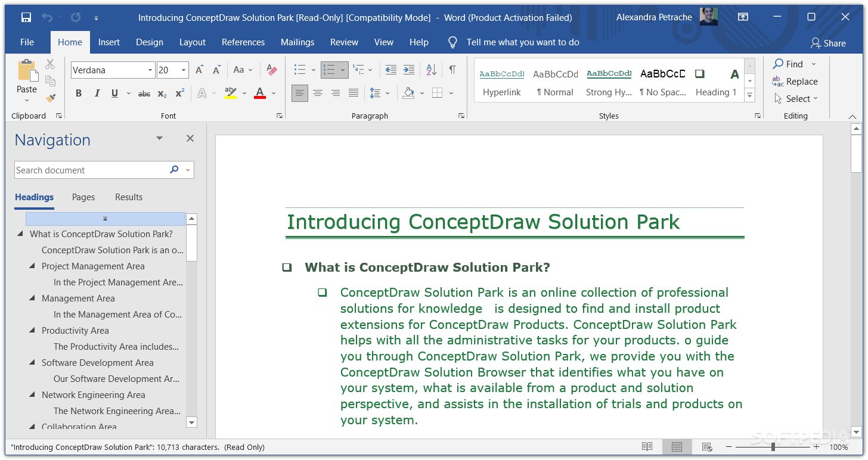
Task: Close the Navigation pane
Action: coord(190,138)
